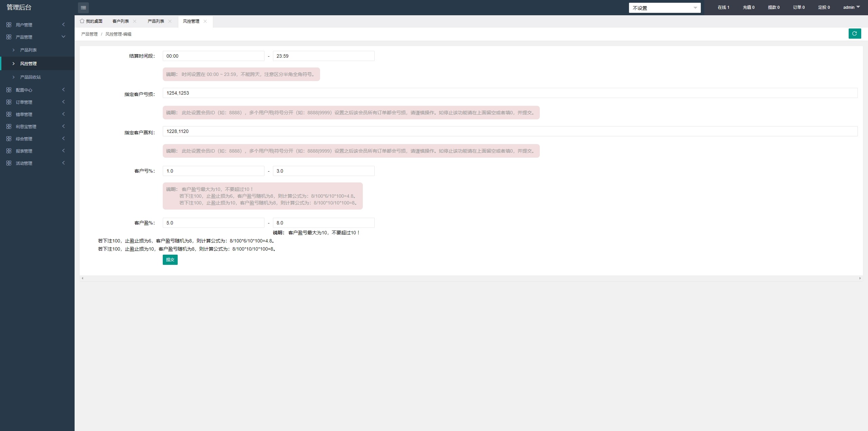Click the 提交 button
The width and height of the screenshot is (868, 431).
[170, 259]
